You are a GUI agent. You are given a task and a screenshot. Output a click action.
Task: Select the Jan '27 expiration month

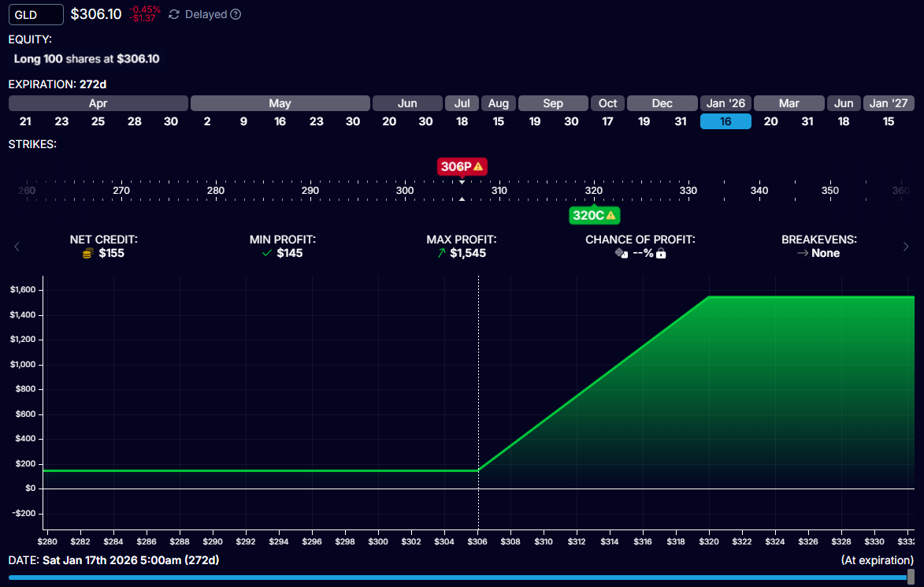point(889,103)
